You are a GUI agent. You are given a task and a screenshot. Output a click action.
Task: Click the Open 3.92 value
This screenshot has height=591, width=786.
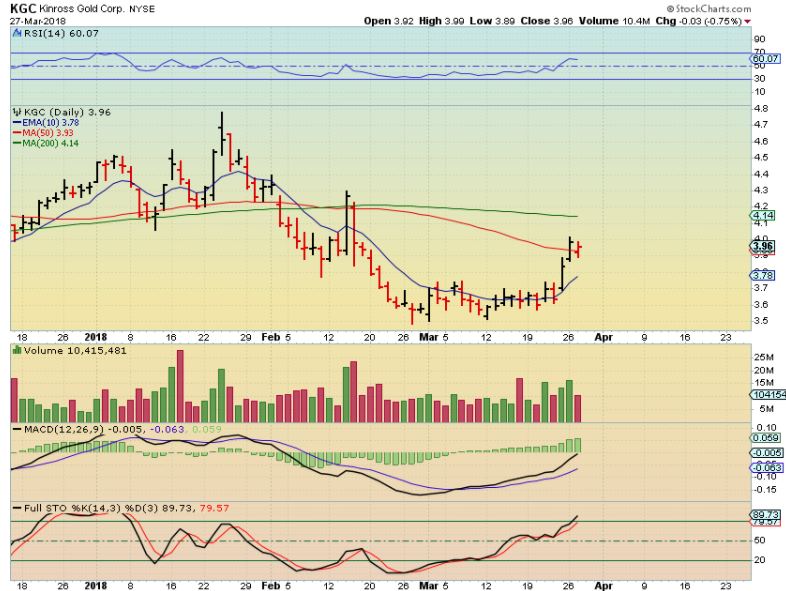(x=388, y=21)
